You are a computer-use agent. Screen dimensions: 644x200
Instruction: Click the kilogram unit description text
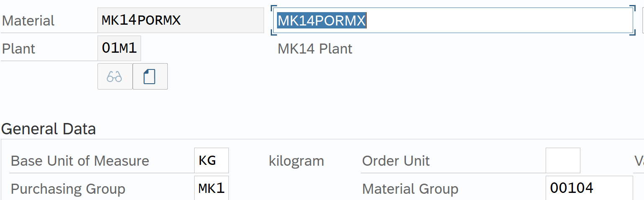point(296,161)
